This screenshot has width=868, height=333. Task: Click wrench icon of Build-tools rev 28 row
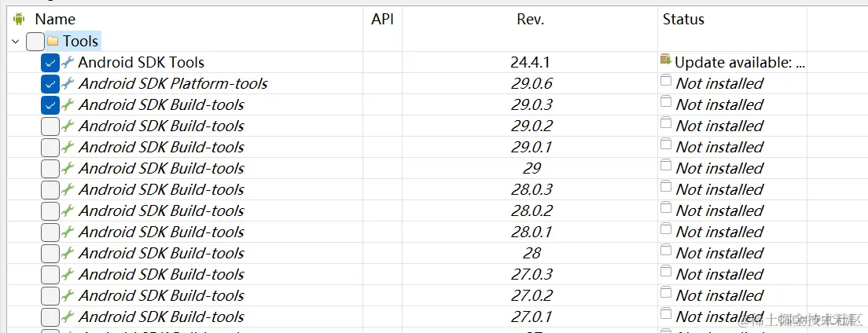[x=68, y=254]
